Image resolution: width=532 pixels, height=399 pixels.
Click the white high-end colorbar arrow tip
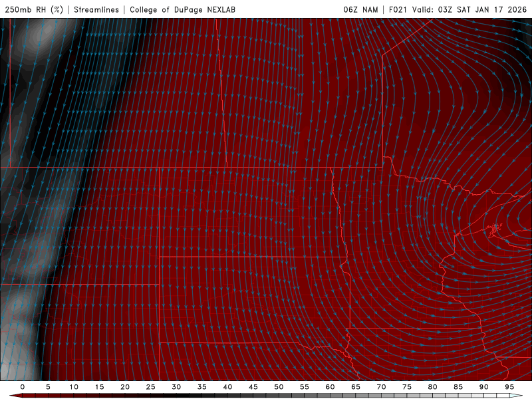(x=516, y=396)
